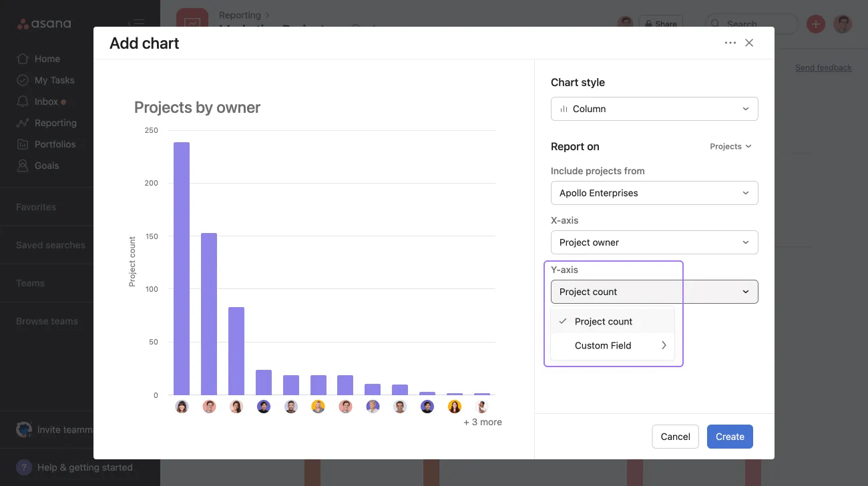868x486 pixels.
Task: Open Inbox via bell icon
Action: pos(23,101)
